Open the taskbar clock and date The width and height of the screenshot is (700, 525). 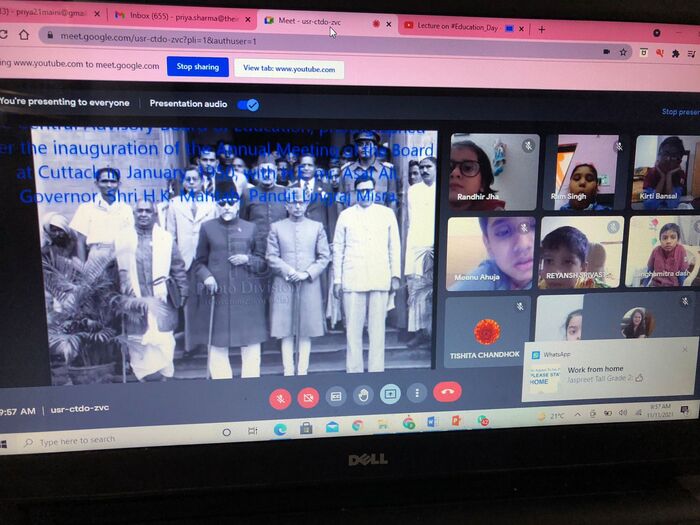(660, 411)
